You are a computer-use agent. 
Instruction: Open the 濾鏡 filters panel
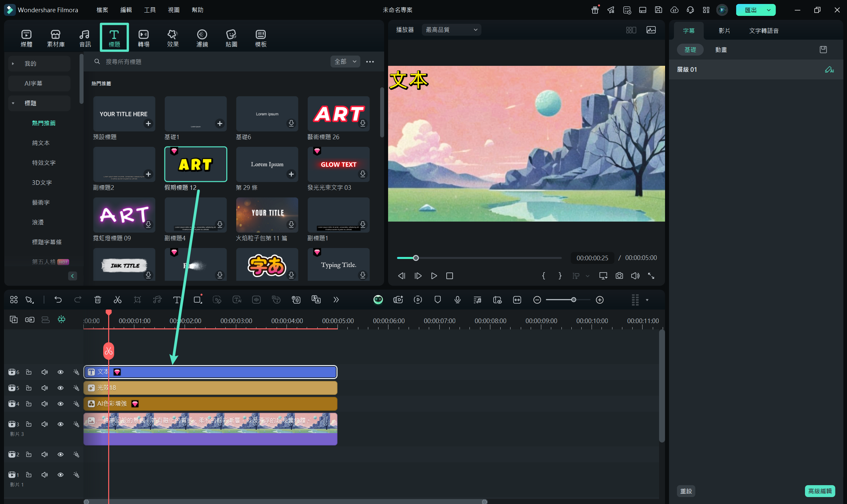tap(202, 38)
